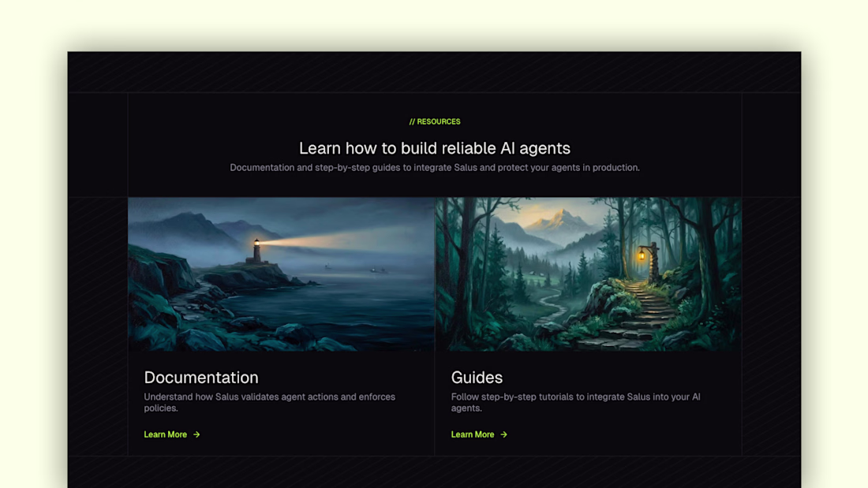The width and height of the screenshot is (868, 488).
Task: Click the arrow icon beside Documentation Learn More
Action: pyautogui.click(x=196, y=435)
